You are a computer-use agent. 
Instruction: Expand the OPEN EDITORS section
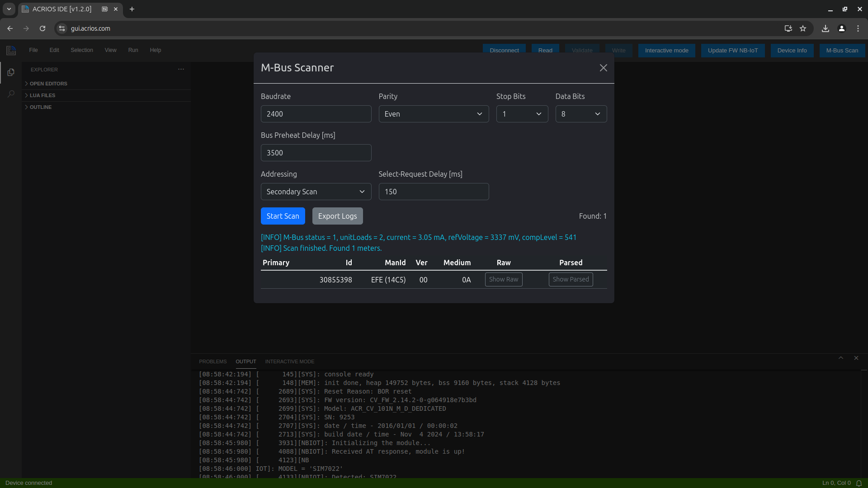(48, 83)
